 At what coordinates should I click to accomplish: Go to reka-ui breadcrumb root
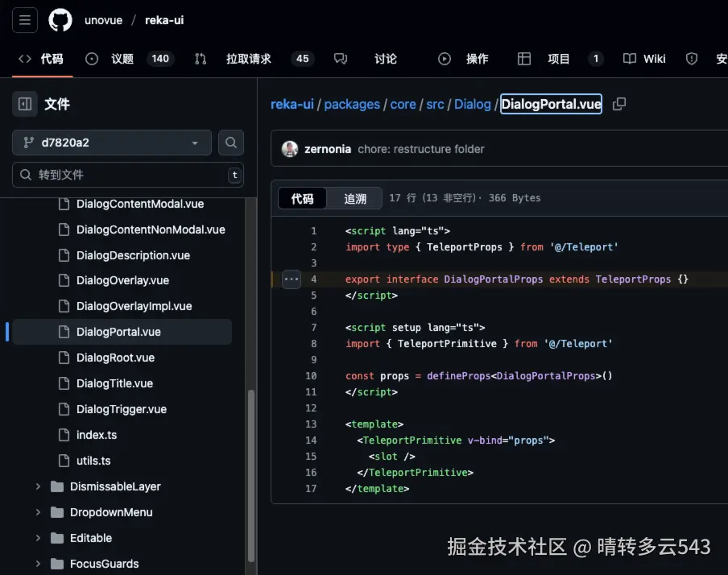click(x=292, y=104)
